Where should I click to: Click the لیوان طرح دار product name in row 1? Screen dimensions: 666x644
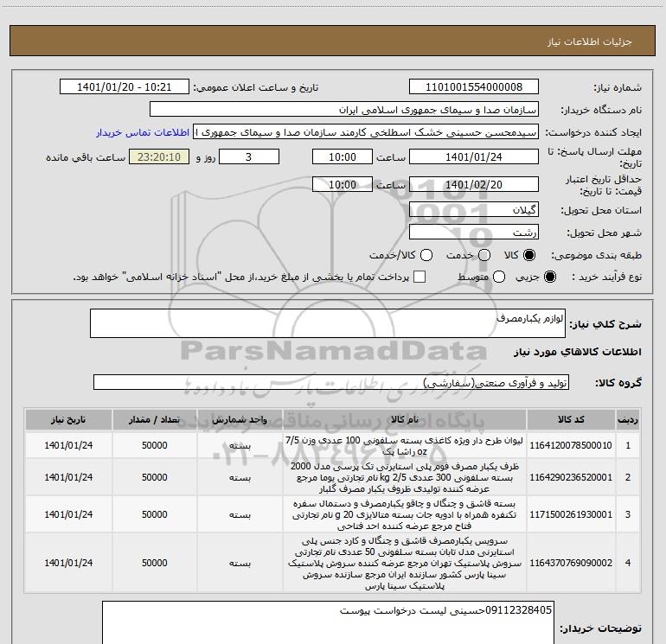tap(405, 445)
